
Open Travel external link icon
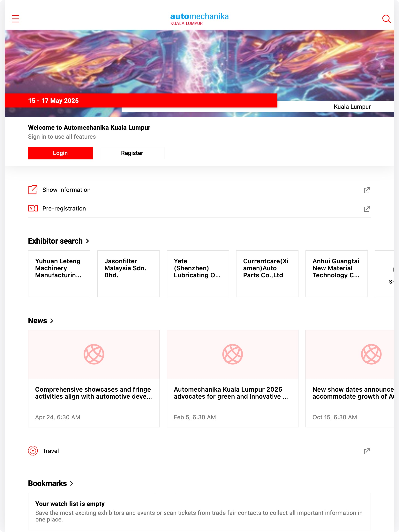pyautogui.click(x=367, y=451)
